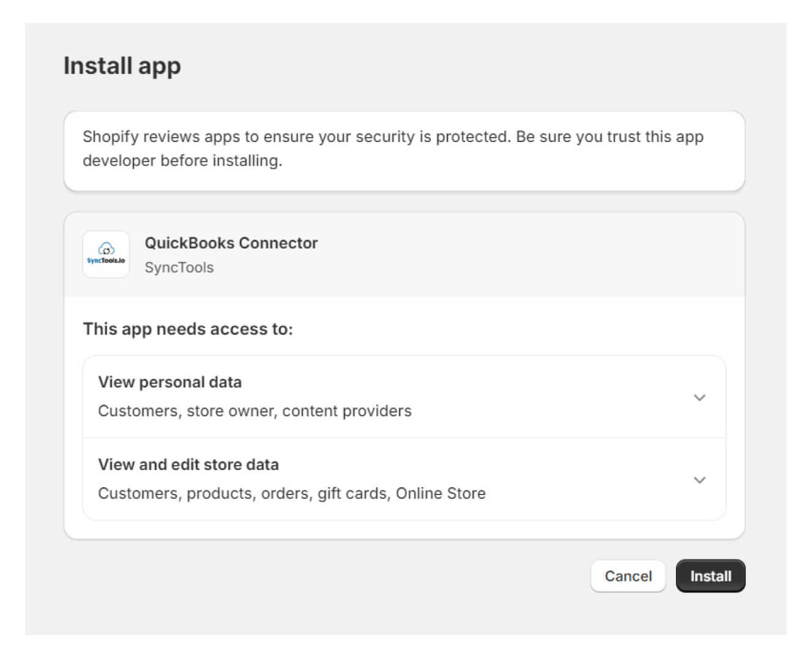This screenshot has height=661, width=812.
Task: Click the View personal data heading
Action: (170, 382)
